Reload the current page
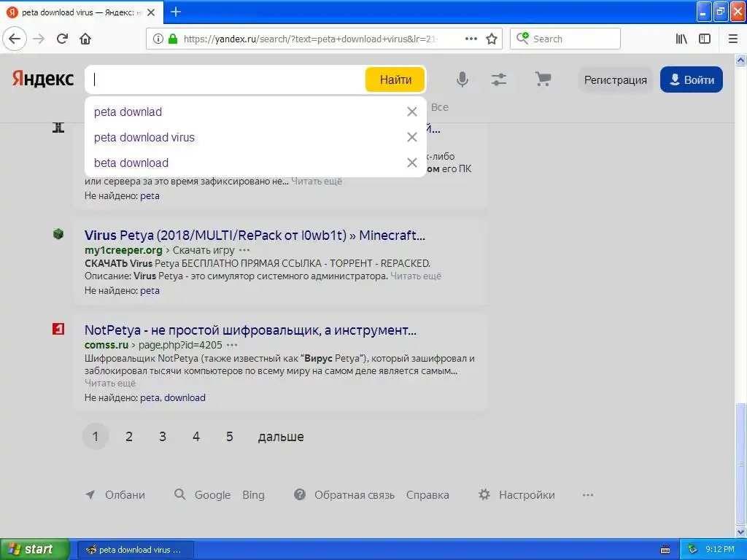 click(x=62, y=39)
